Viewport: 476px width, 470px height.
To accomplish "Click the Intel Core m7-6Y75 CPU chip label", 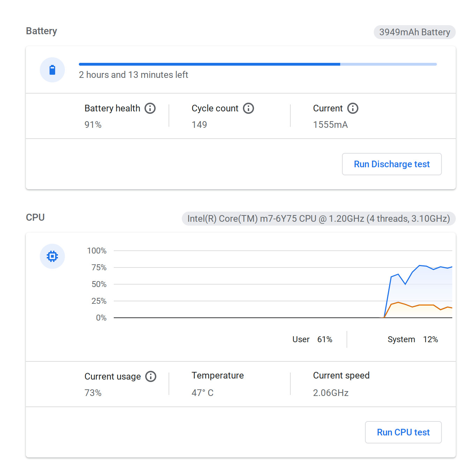I will pyautogui.click(x=319, y=219).
